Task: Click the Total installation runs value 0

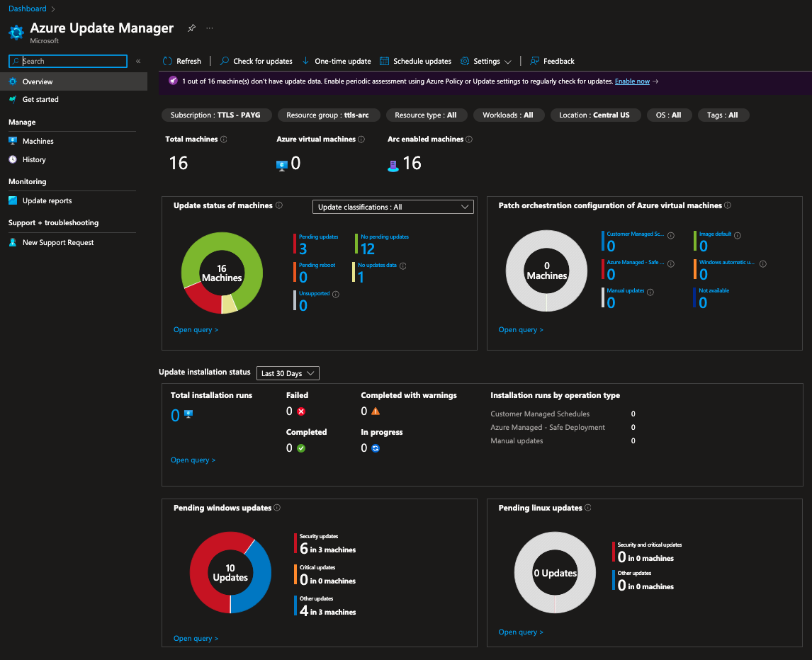Action: tap(175, 415)
